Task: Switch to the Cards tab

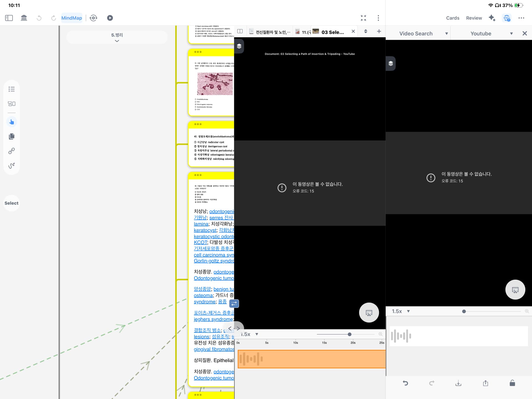Action: (452, 18)
